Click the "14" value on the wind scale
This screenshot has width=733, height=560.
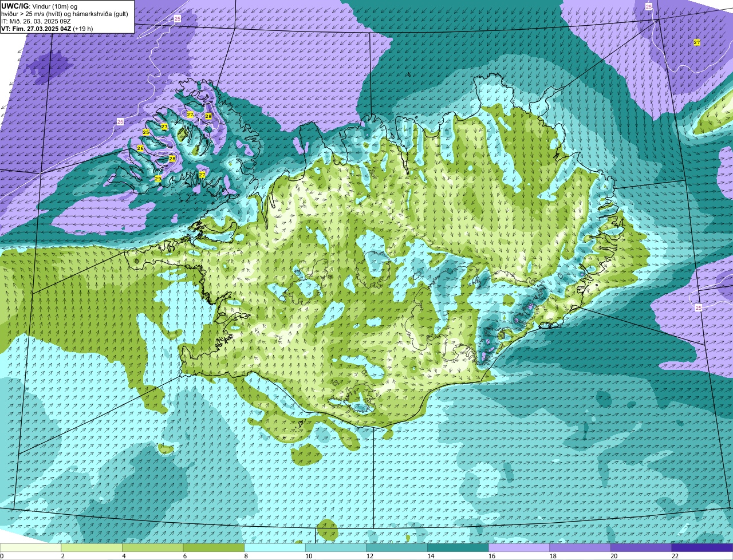pos(431,556)
